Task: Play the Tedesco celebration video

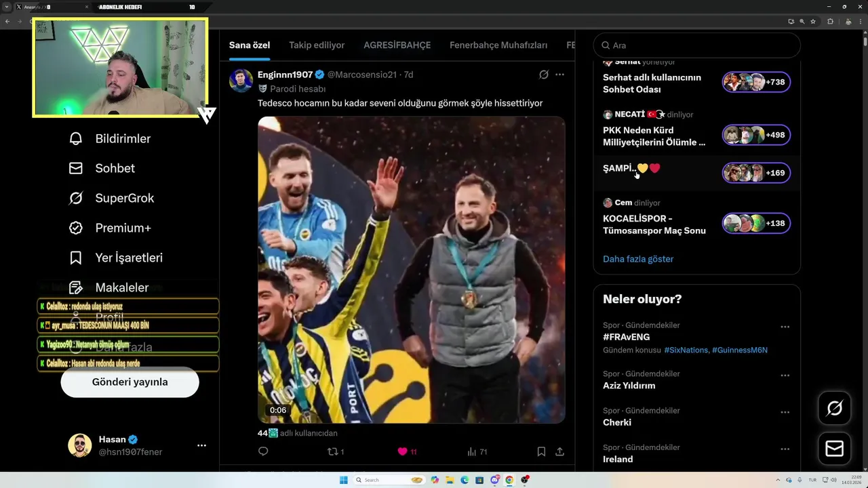Action: (412, 270)
